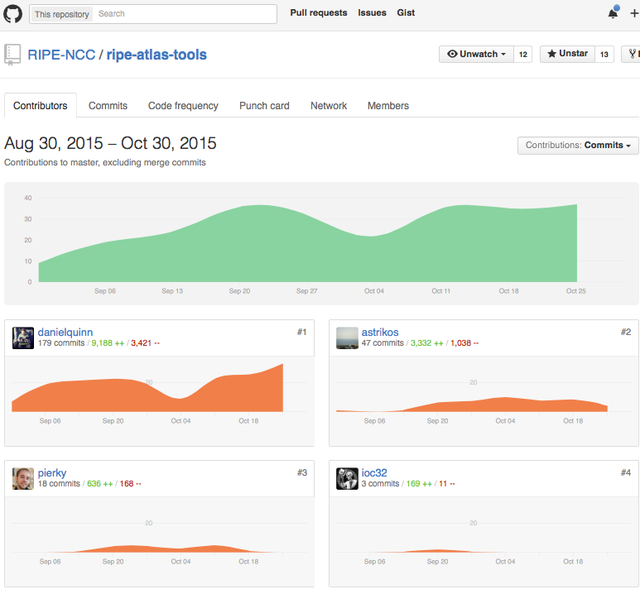Toggle the Unwatch button
This screenshot has height=594, width=640.
point(476,54)
